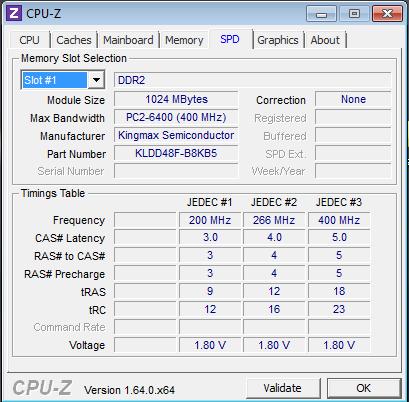Click the Timings Table group label

(53, 193)
